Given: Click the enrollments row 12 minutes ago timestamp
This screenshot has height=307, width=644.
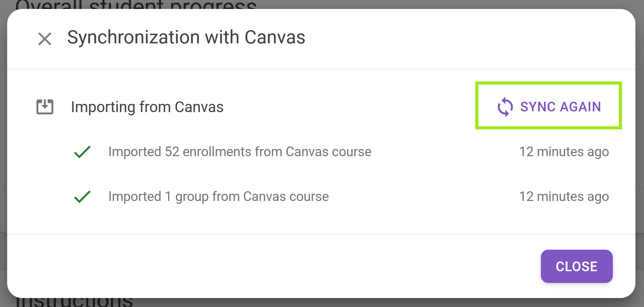Looking at the screenshot, I should [x=564, y=152].
